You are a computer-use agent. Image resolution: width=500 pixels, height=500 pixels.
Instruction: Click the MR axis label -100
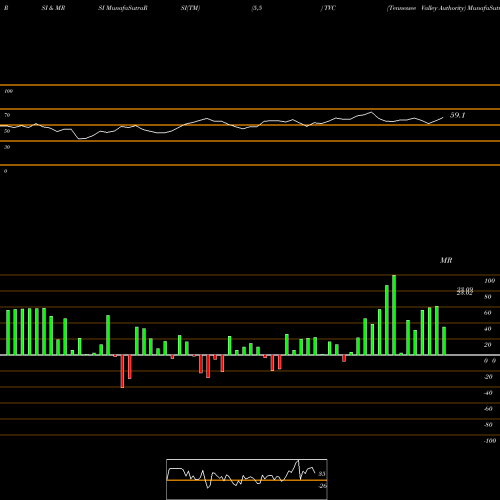coord(490,441)
